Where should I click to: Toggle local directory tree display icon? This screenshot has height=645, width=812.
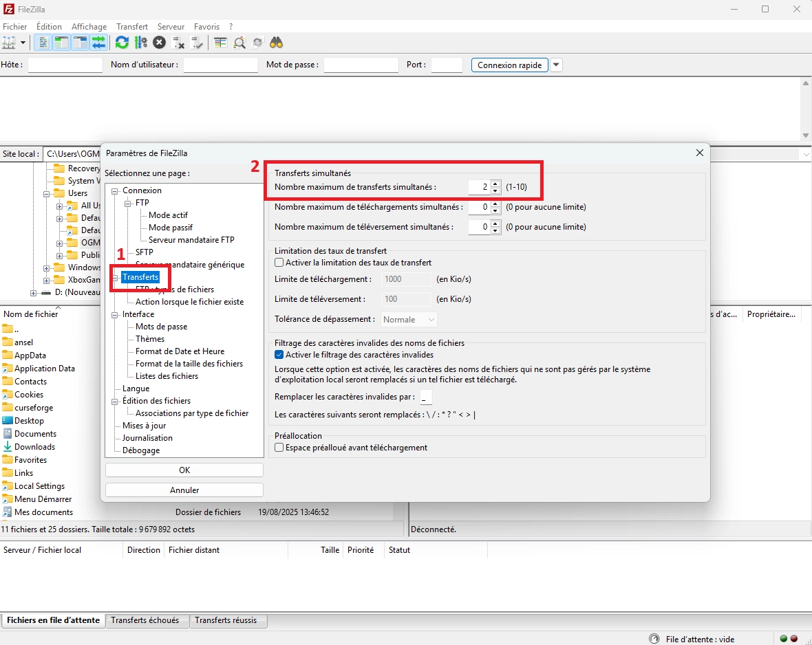click(x=62, y=43)
